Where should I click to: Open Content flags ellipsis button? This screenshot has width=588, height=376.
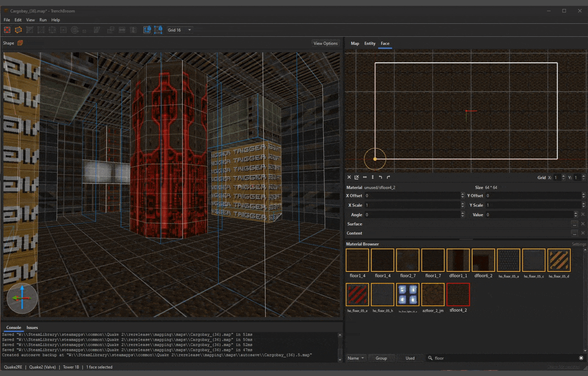575,233
